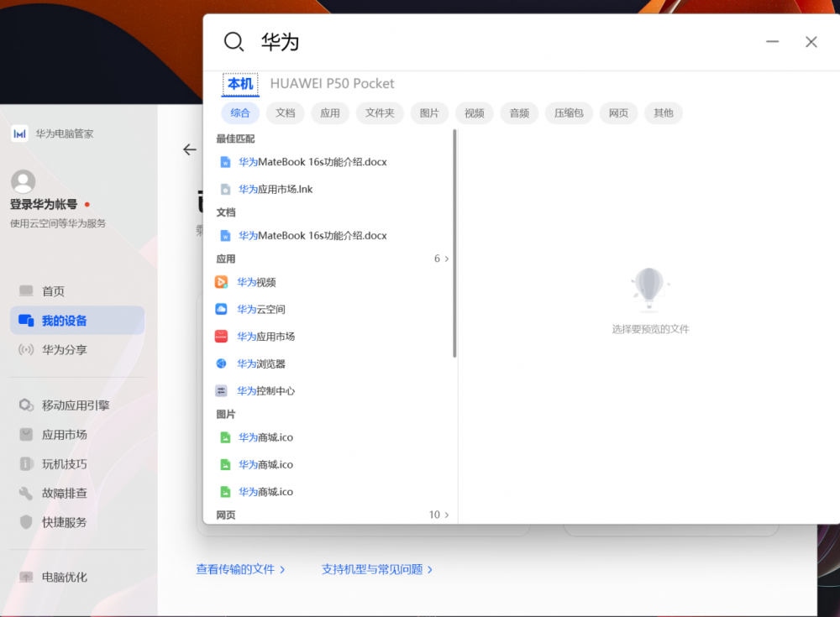Click the search magnifier icon

coord(234,41)
